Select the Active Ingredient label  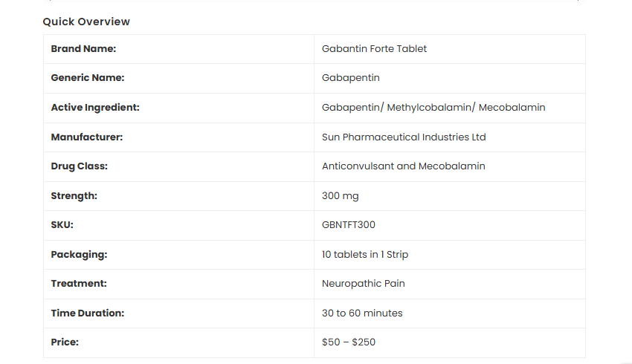coord(95,108)
